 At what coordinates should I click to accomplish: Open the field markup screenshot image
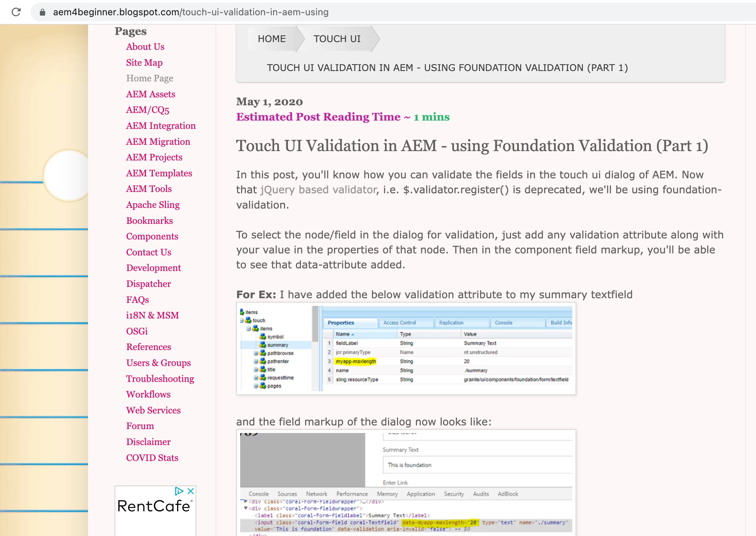pos(406,482)
